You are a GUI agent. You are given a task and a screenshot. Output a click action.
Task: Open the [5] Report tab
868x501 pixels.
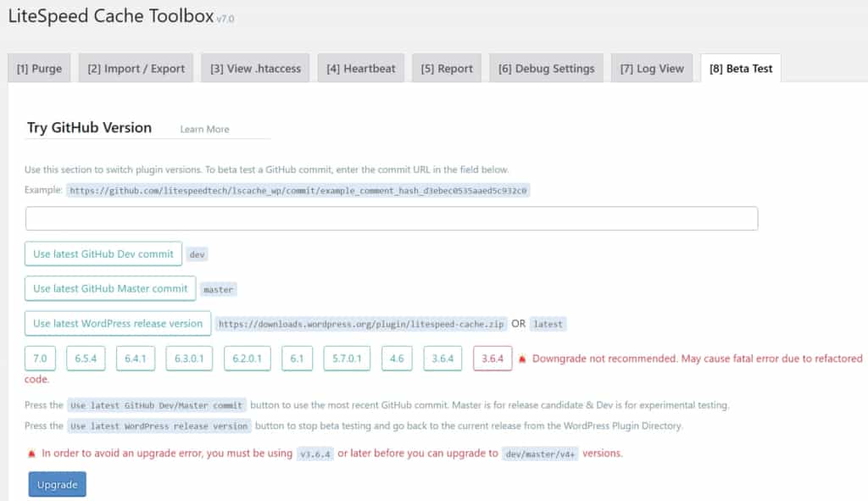[447, 68]
